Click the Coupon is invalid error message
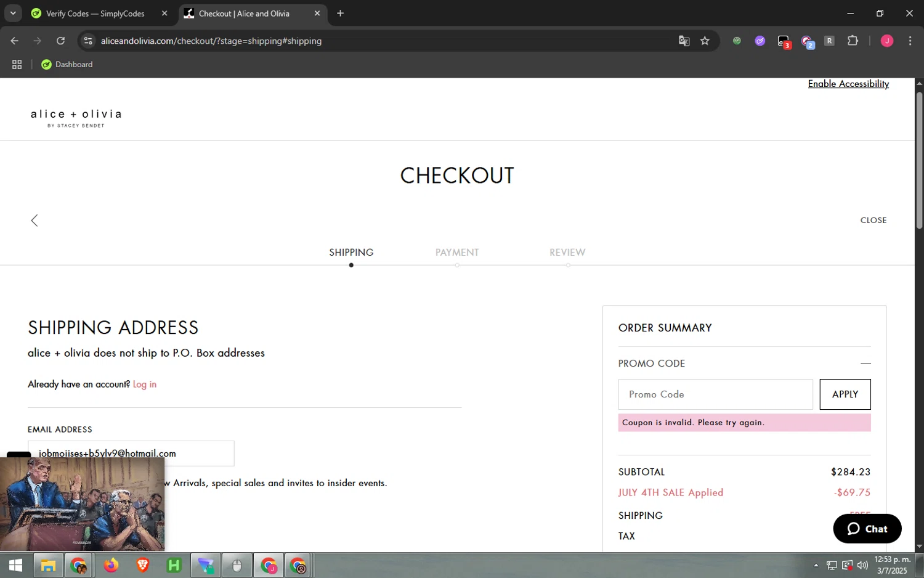924x578 pixels. click(744, 423)
